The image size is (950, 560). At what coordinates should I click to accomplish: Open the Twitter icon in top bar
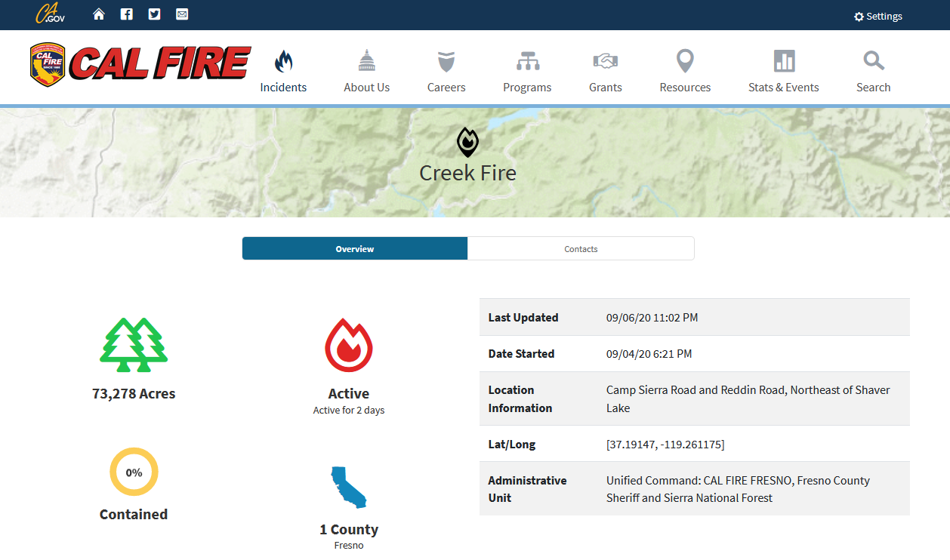pyautogui.click(x=155, y=14)
